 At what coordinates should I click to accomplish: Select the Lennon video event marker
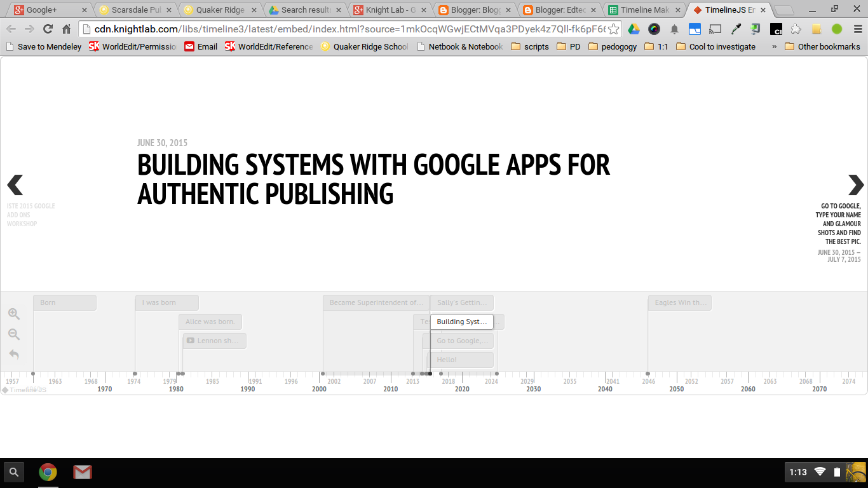tap(215, 341)
